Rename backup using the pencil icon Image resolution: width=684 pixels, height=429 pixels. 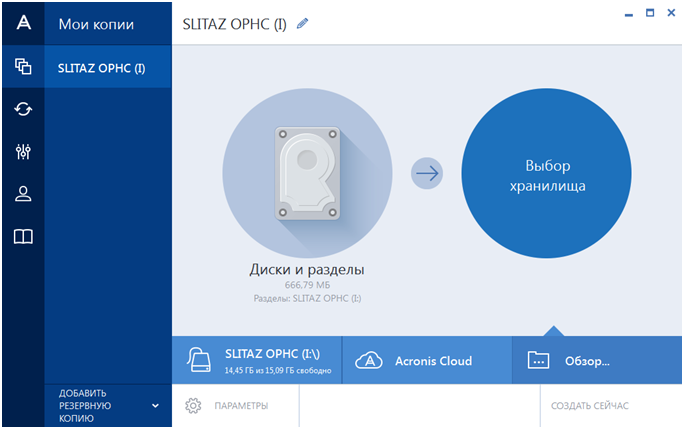(302, 24)
